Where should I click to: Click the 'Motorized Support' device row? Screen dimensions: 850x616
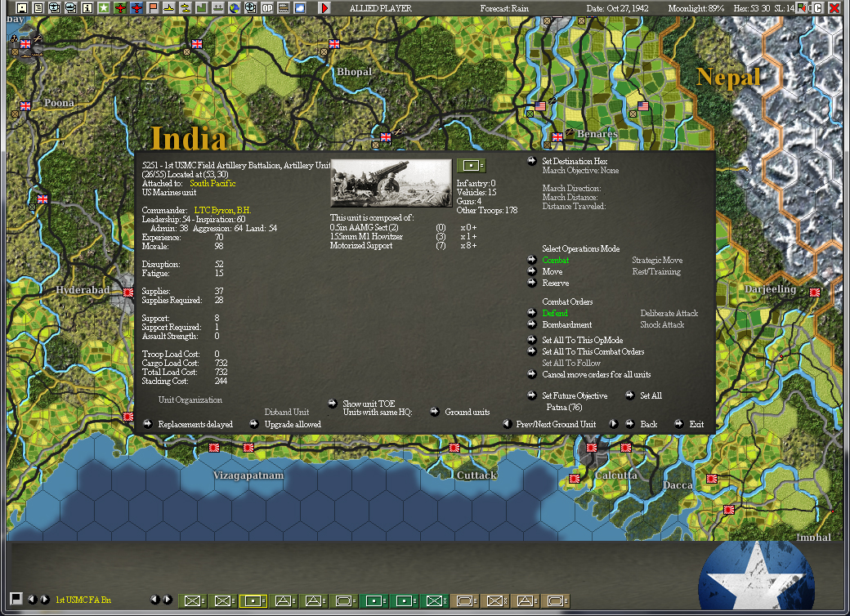pos(403,245)
